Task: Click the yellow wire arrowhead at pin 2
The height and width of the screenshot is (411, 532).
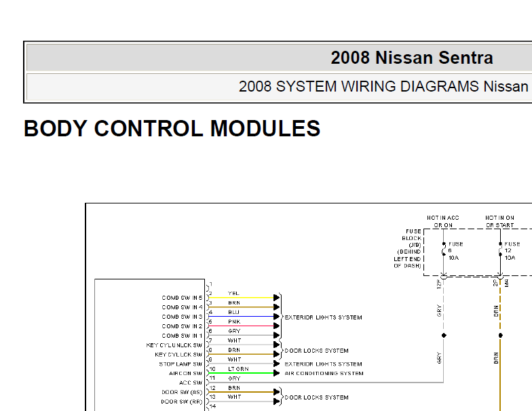Action: point(277,298)
